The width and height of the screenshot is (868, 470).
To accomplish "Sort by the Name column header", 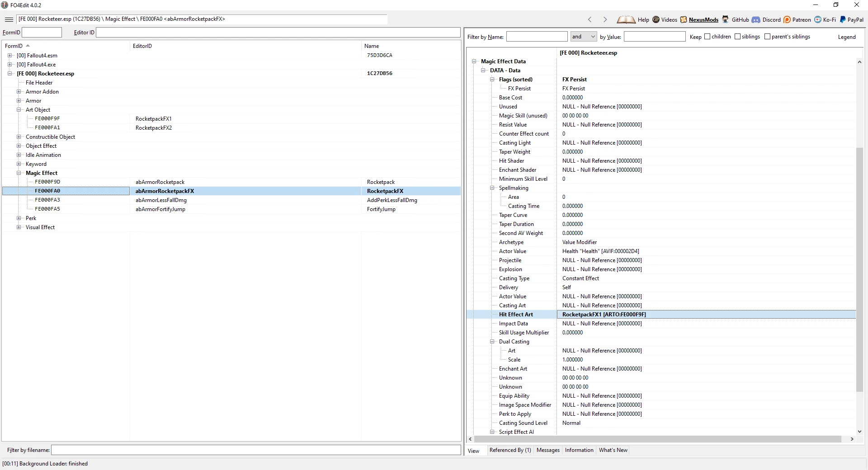I will click(410, 46).
